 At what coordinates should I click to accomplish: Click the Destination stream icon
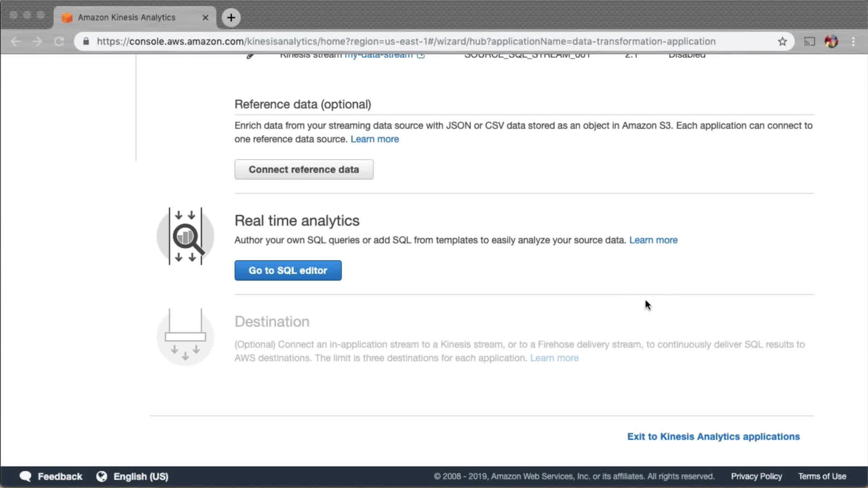click(185, 337)
